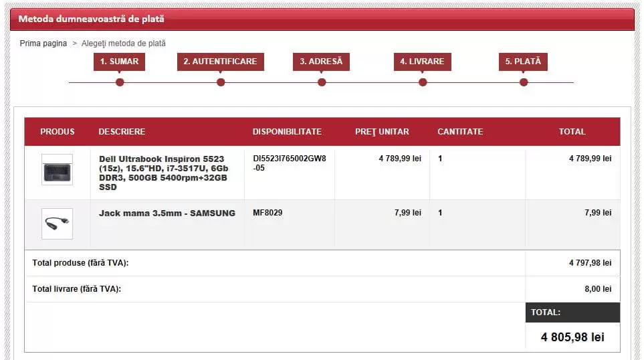Go to step 2. AUTENTIFICARE
This screenshot has width=644, height=360.
tap(221, 62)
